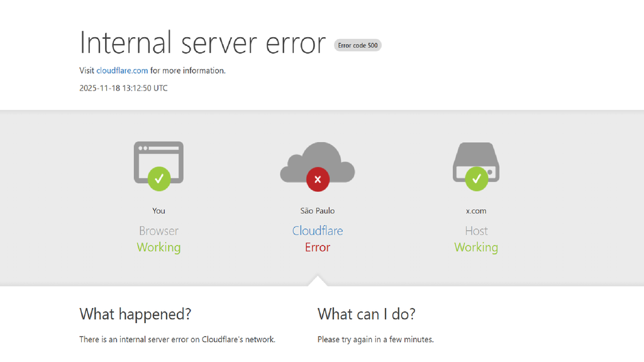Screen dimensions: 644x362
Task: Click the 'Please try again' message text
Action: (x=375, y=339)
